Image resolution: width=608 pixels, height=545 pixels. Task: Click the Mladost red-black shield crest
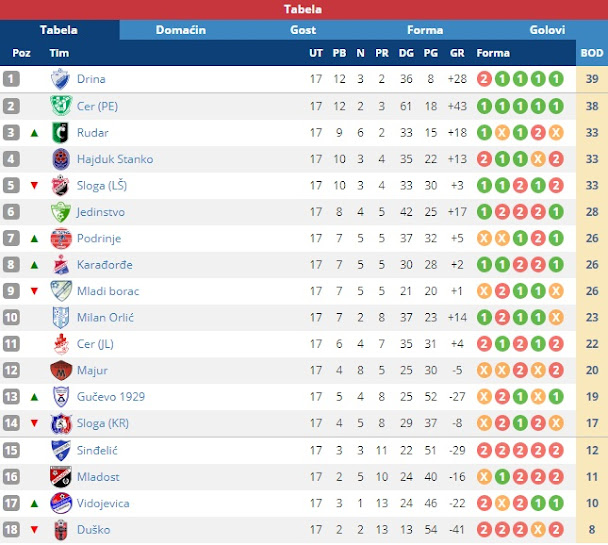tap(61, 477)
